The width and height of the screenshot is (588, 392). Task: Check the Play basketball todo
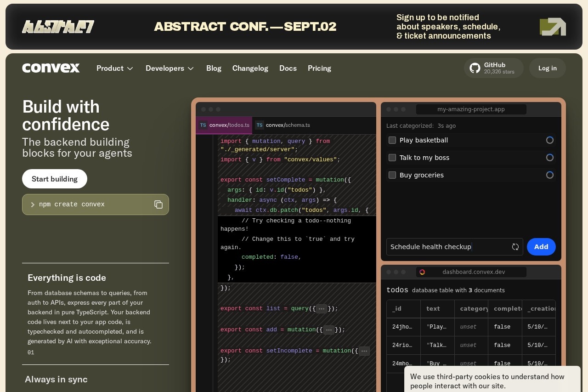tap(392, 140)
